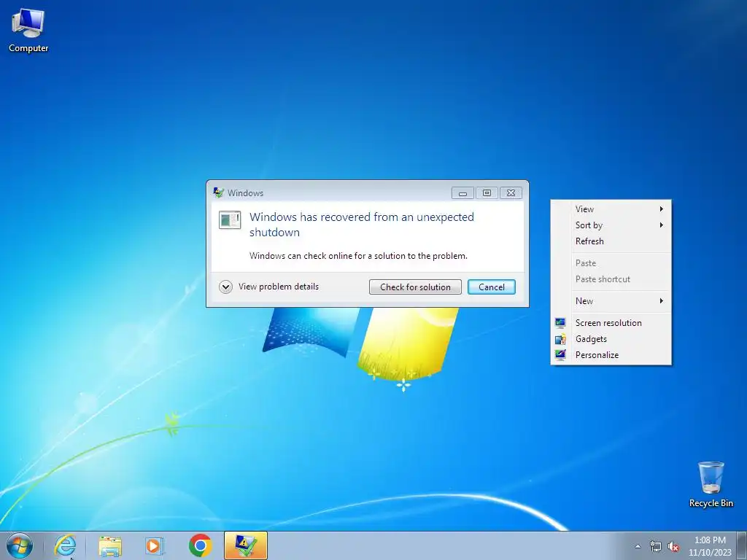This screenshot has width=747, height=560.
Task: Choose Gadgets from the context menu
Action: click(x=611, y=339)
